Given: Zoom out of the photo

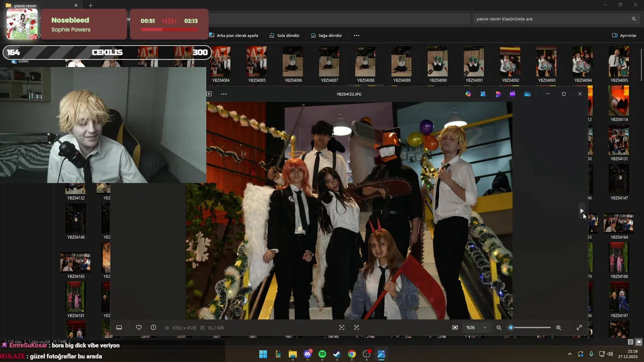Looking at the screenshot, I should (499, 327).
